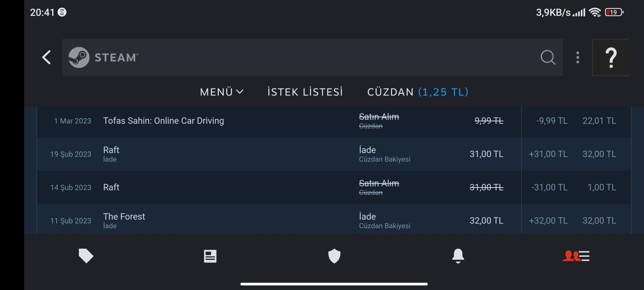Viewport: 644px width, 290px height.
Task: Click wallet change -31,00 TL
Action: point(550,187)
